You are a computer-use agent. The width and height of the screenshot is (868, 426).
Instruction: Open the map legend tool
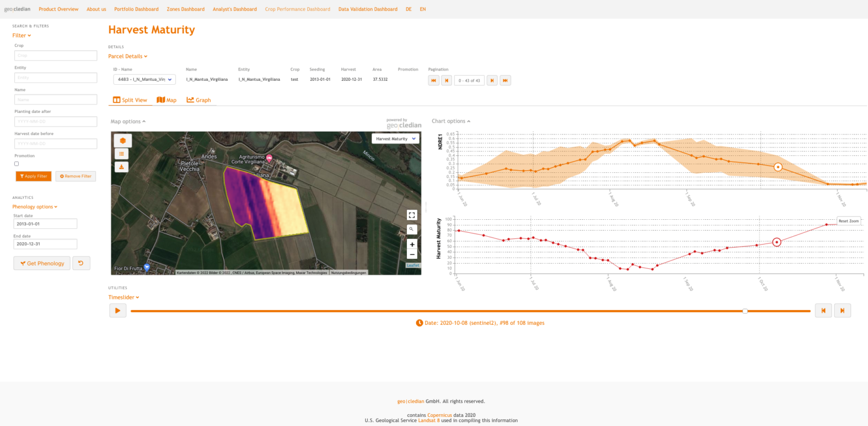pyautogui.click(x=121, y=153)
